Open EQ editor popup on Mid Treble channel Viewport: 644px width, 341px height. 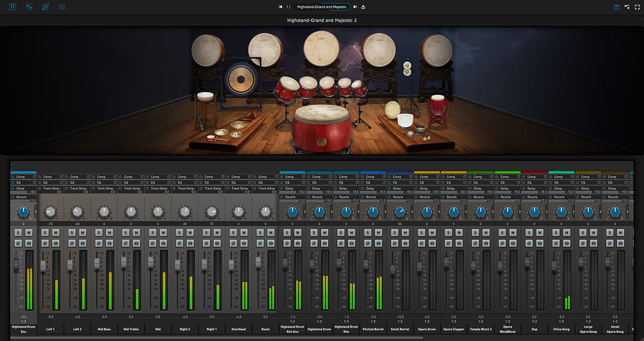point(142,182)
